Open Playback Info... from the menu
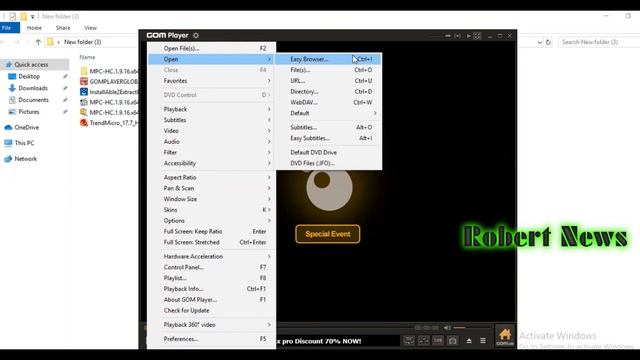640x360 pixels. [212, 289]
